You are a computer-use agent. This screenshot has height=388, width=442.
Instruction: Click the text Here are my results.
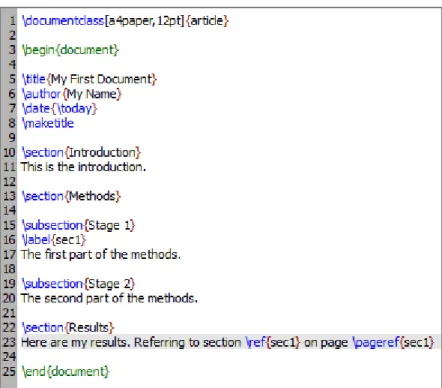tap(76, 343)
